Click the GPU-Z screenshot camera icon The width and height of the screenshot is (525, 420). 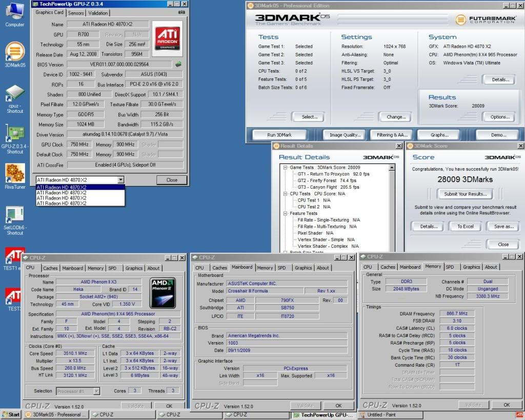coord(181,12)
